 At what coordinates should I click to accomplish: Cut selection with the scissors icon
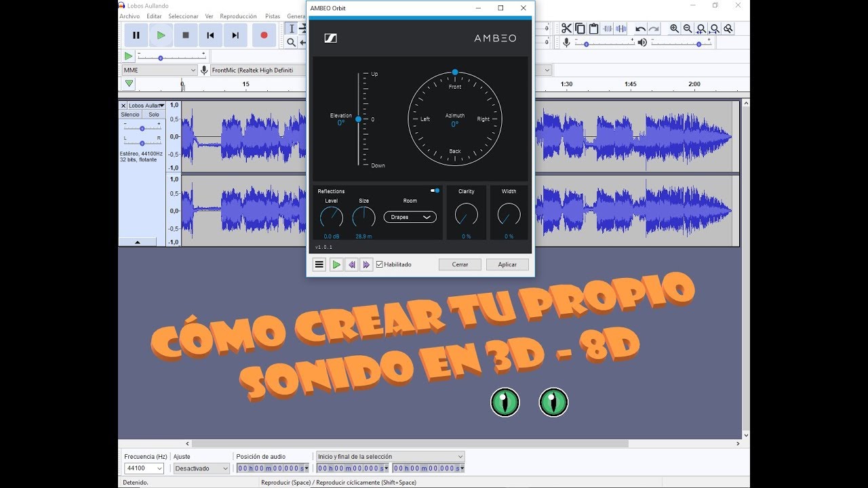(x=566, y=28)
